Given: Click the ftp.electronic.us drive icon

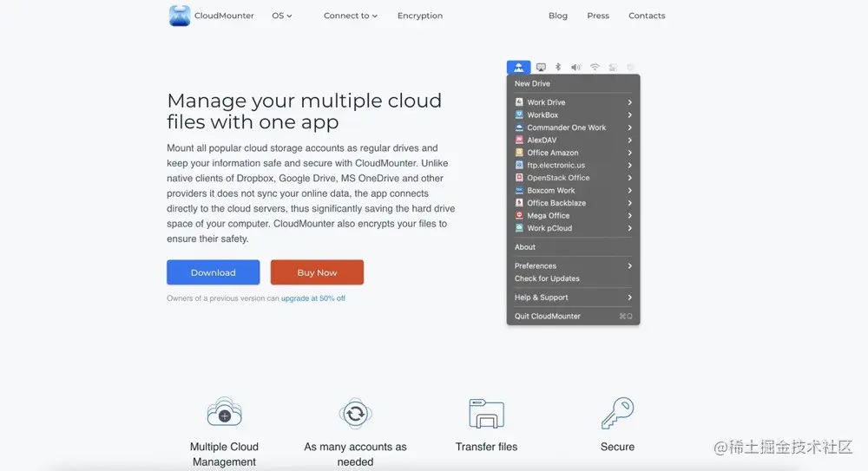Looking at the screenshot, I should 519,165.
